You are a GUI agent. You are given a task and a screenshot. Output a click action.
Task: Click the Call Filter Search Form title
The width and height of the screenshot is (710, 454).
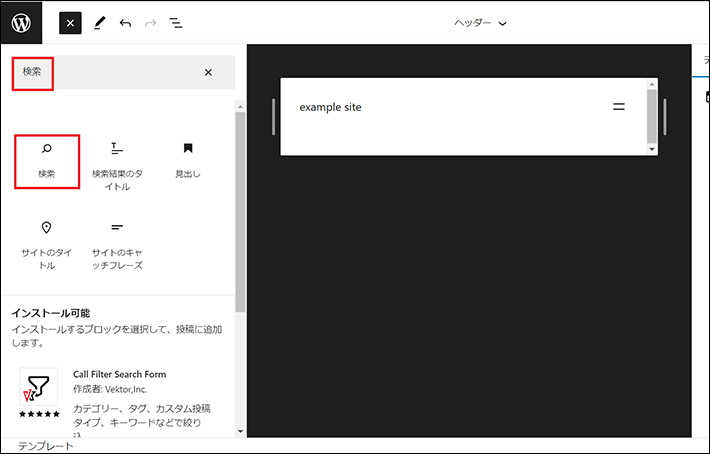[x=120, y=374]
